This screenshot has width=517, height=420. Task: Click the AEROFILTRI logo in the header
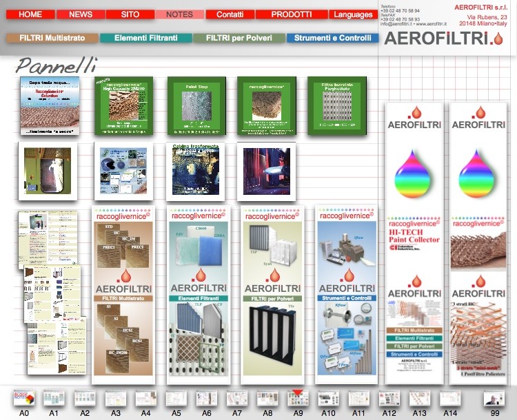click(x=443, y=39)
